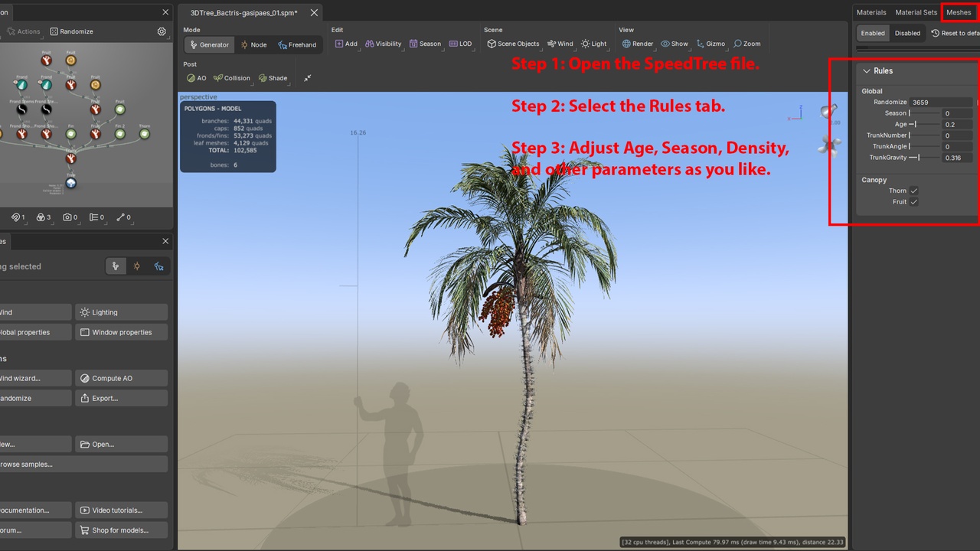Open the Season toolbar option
Screen dimensions: 980x551
pyautogui.click(x=425, y=44)
